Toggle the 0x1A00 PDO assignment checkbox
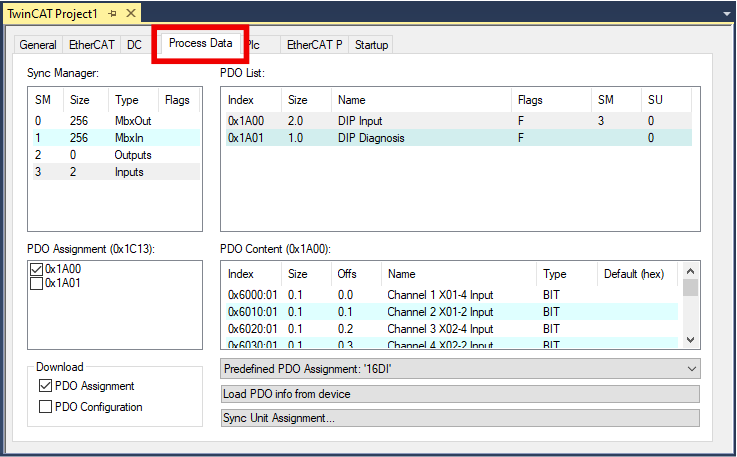737x457 pixels. tap(36, 269)
